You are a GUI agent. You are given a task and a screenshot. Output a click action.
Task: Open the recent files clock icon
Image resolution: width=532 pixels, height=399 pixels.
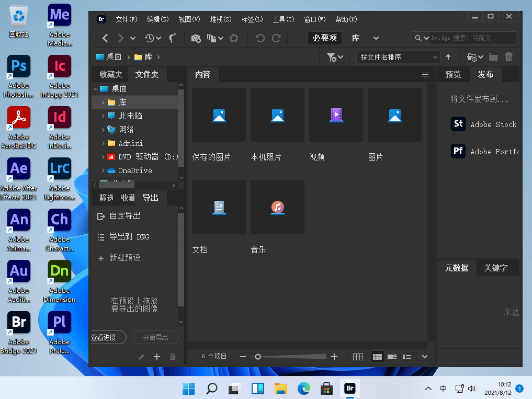pyautogui.click(x=150, y=38)
